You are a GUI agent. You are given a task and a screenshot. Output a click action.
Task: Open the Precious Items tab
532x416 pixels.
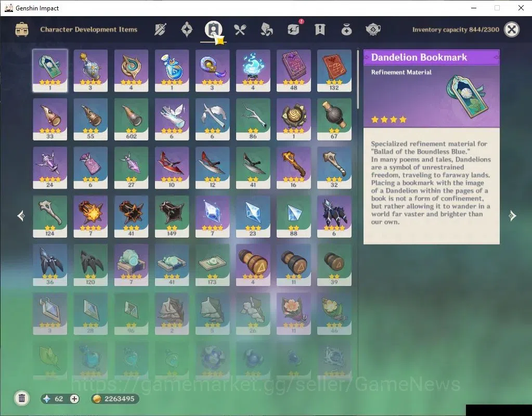(x=346, y=30)
